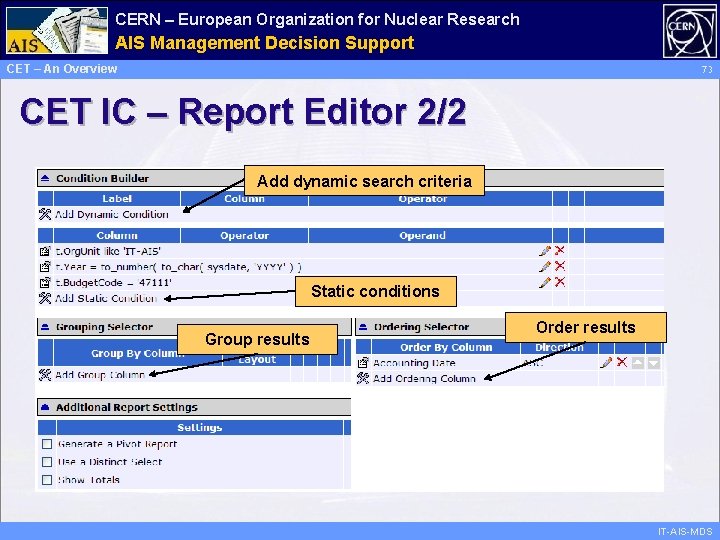Click the tools icon beside Add Dynamic Condition
Screen dimensions: 720x540
click(x=45, y=214)
